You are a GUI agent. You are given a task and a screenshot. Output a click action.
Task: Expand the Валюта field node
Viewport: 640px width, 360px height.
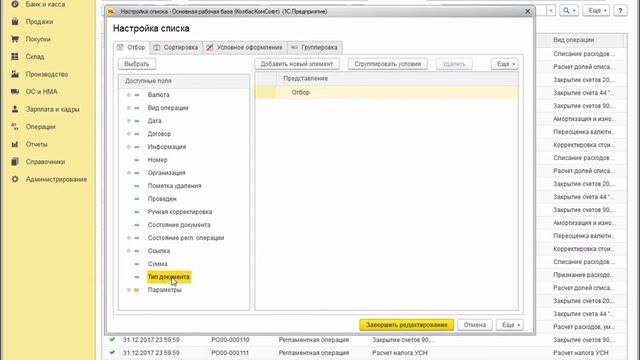(129, 95)
